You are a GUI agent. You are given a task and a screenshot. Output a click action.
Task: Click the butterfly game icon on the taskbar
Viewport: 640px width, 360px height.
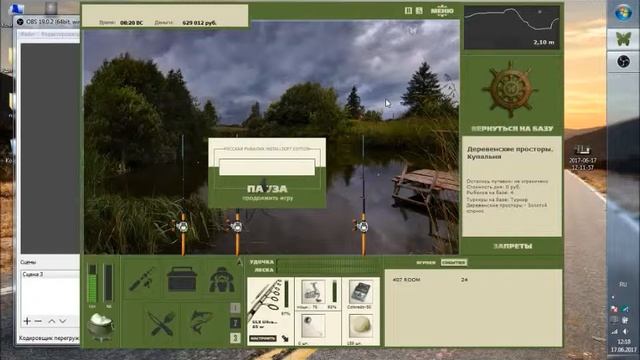[623, 39]
